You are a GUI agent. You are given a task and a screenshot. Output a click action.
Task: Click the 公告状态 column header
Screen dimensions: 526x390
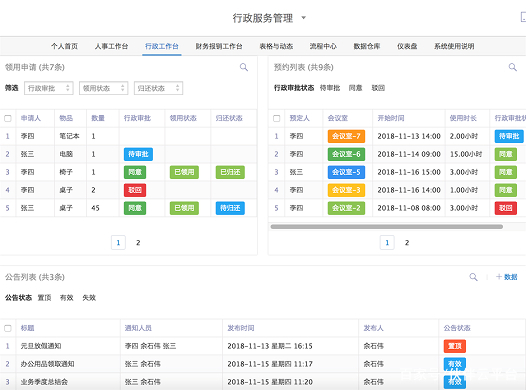[457, 328]
